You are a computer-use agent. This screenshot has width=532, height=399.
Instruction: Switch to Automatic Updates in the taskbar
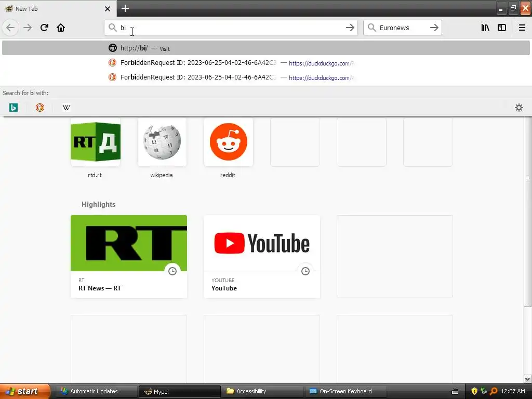click(x=97, y=391)
